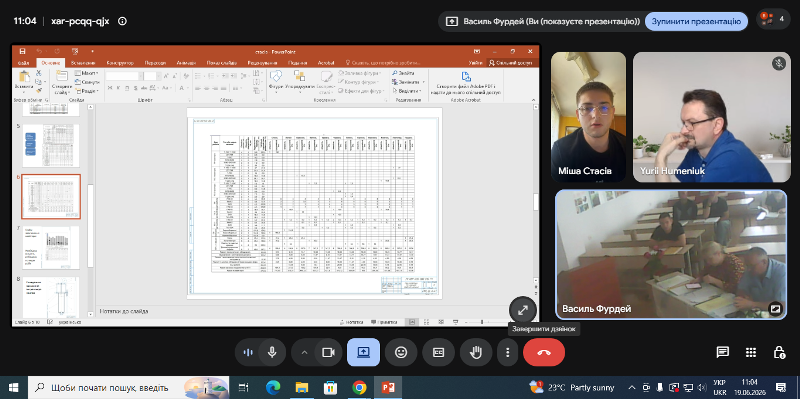Select Міша Стасів video tile
This screenshot has width=800, height=399.
point(588,117)
